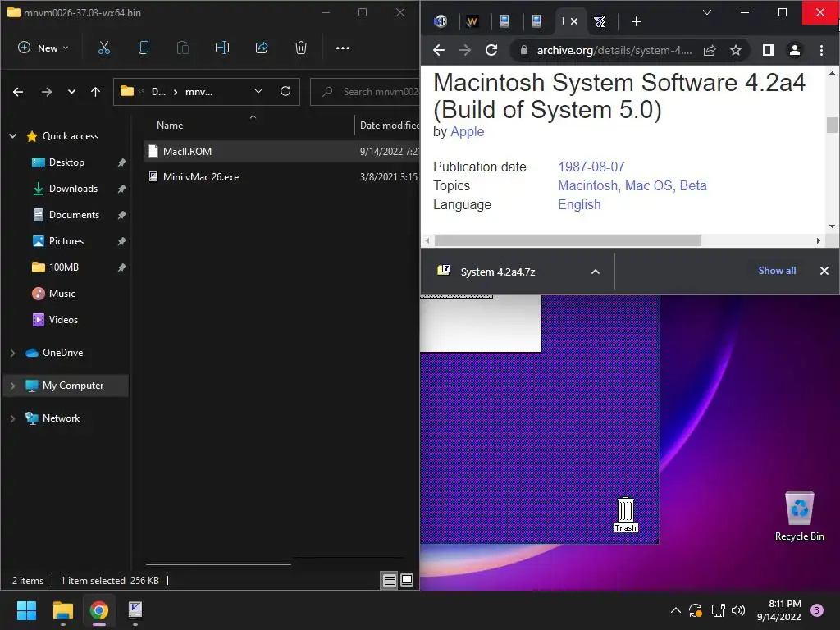
Task: Expand the address bar history dropdown
Action: (258, 92)
